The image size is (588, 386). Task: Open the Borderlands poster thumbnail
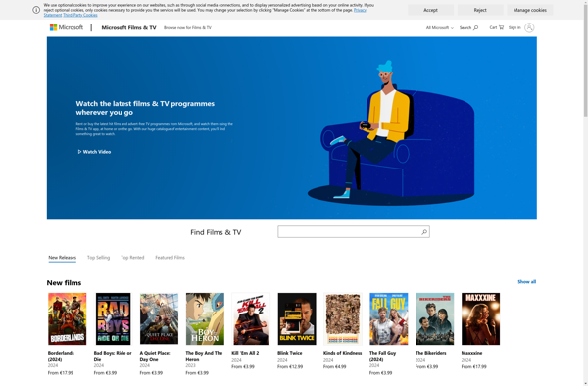[67, 319]
